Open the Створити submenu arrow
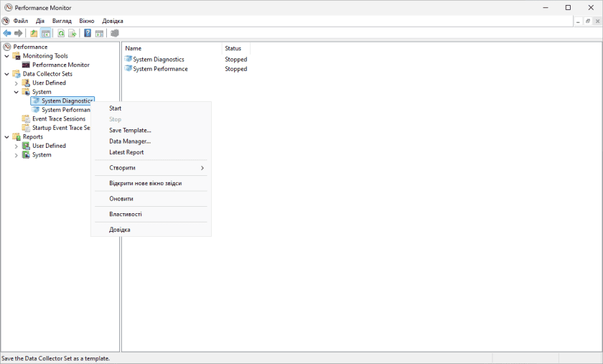 pyautogui.click(x=202, y=168)
